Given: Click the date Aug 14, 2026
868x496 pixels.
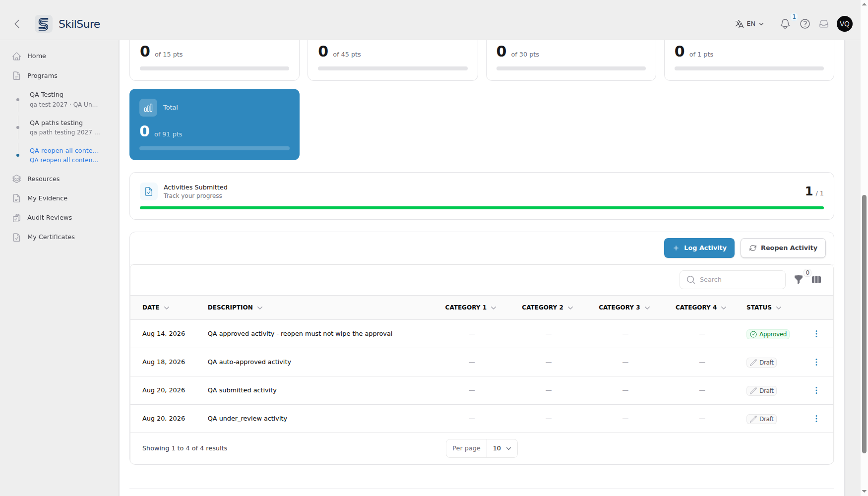Looking at the screenshot, I should click(x=164, y=334).
